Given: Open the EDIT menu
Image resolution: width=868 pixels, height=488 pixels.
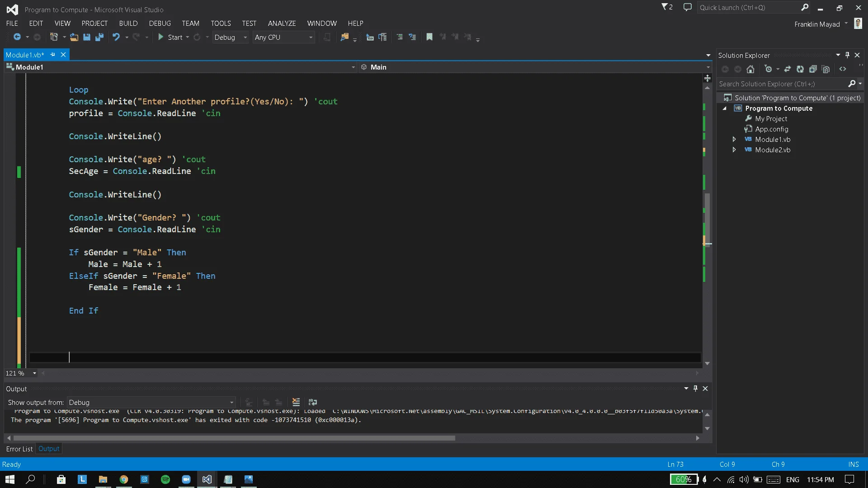Looking at the screenshot, I should [36, 23].
